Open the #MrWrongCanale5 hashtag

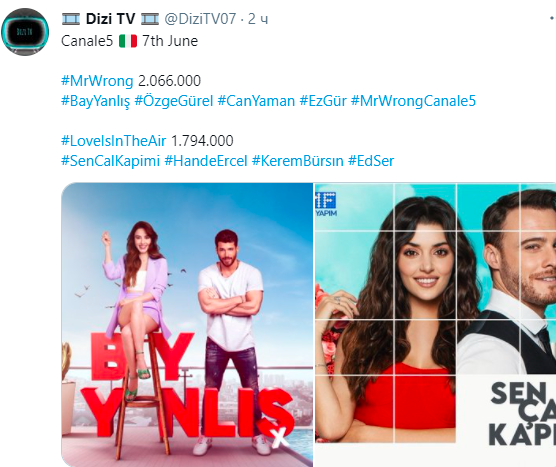pyautogui.click(x=413, y=101)
